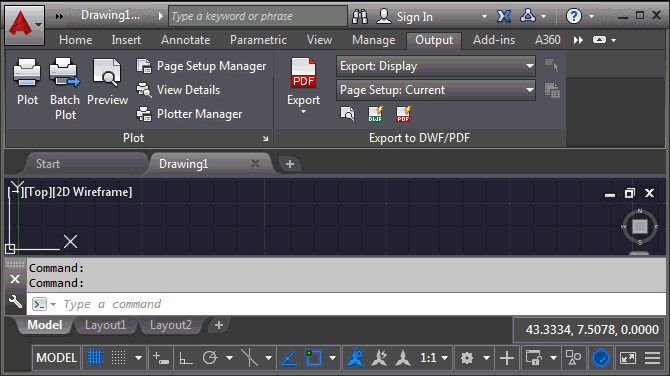Image resolution: width=670 pixels, height=376 pixels.
Task: Toggle Object Snap Tracking
Action: [289, 358]
